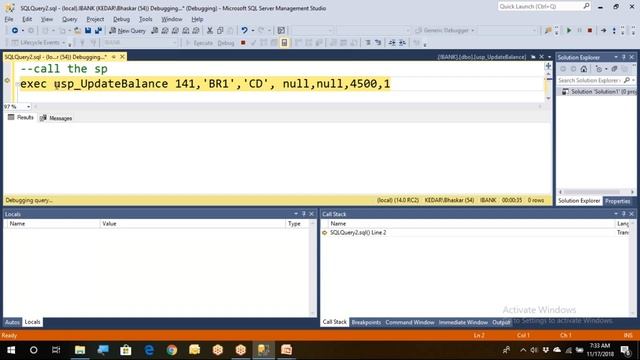Click the Solution Explorer horizontal scrollbar
The width and height of the screenshot is (640, 360).
pyautogui.click(x=596, y=192)
